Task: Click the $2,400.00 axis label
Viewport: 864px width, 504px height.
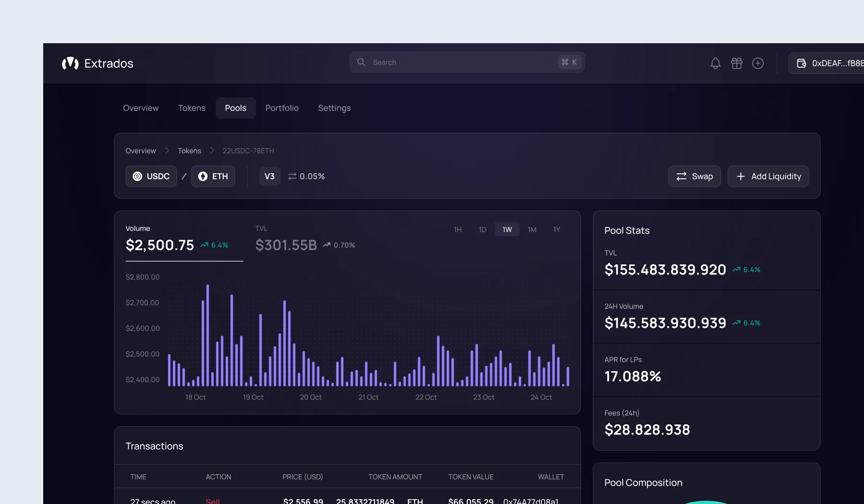Action: click(x=143, y=380)
